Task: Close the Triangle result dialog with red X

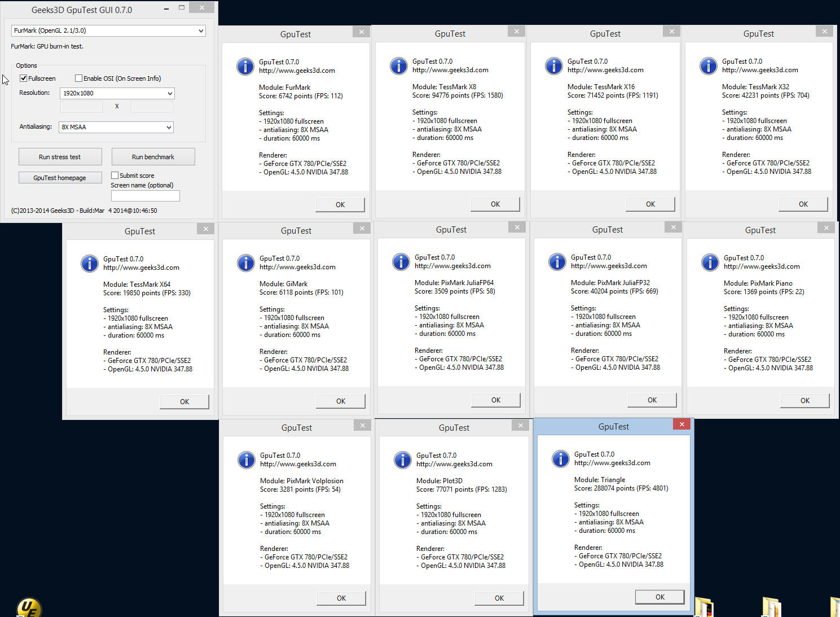Action: tap(681, 425)
